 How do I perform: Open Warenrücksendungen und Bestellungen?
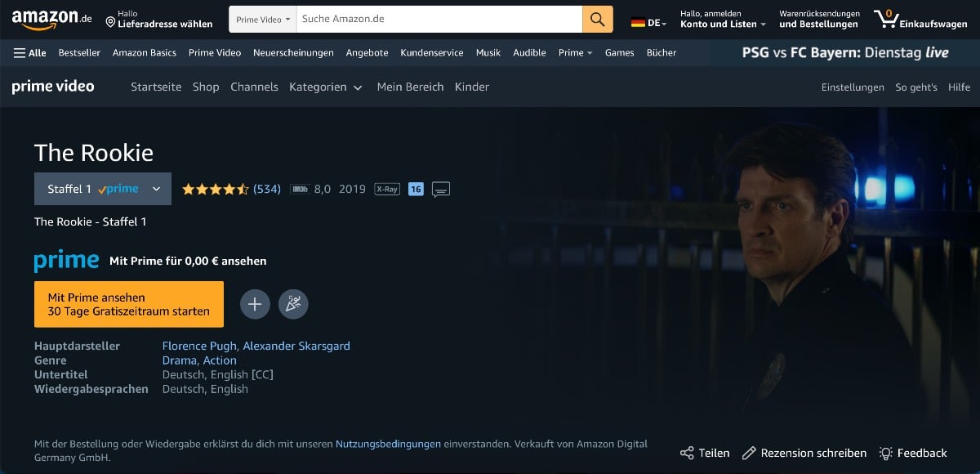[819, 19]
